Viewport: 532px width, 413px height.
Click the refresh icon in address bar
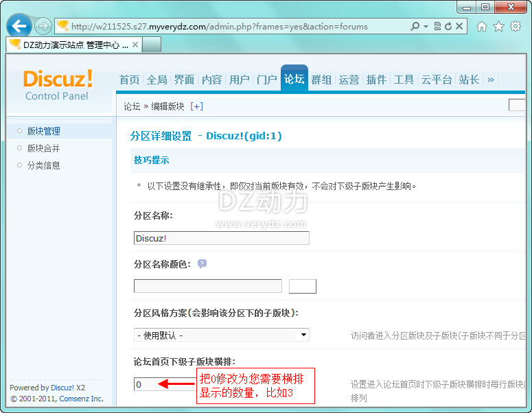pos(448,26)
